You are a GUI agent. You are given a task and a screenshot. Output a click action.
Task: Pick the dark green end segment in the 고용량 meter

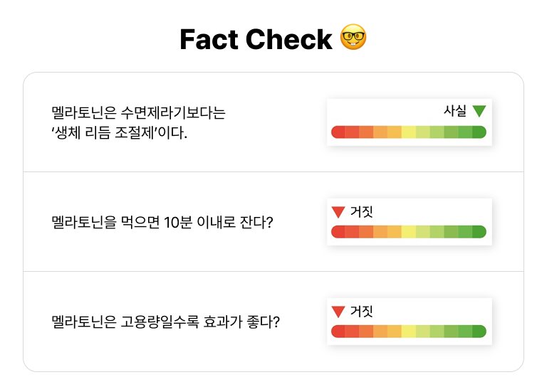(x=479, y=331)
